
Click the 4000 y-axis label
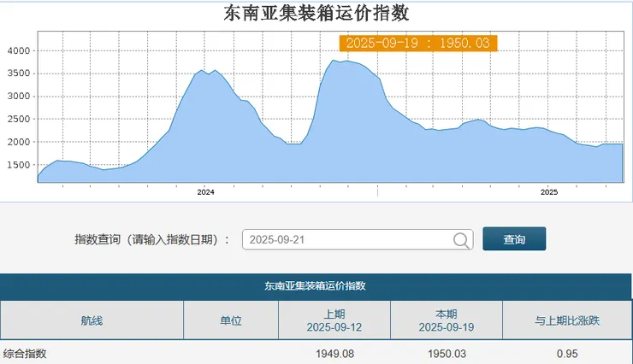(19, 50)
